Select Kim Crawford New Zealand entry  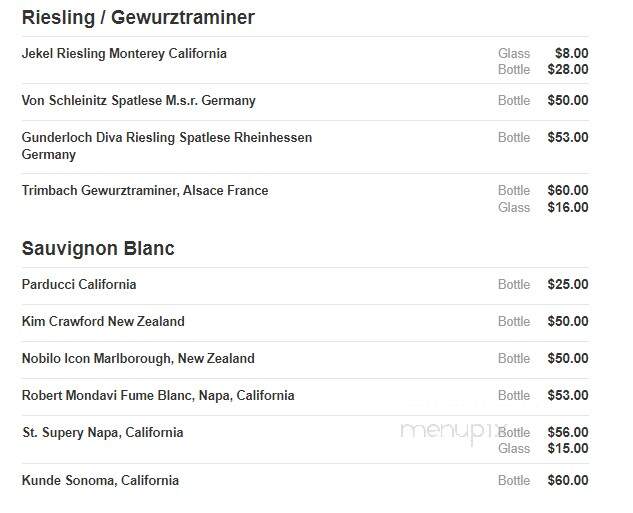pos(103,321)
